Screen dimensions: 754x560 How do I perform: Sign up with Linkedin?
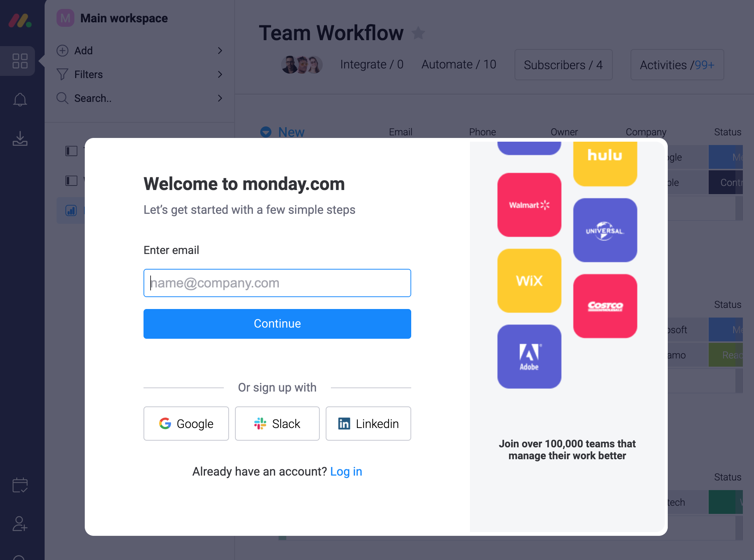click(368, 424)
